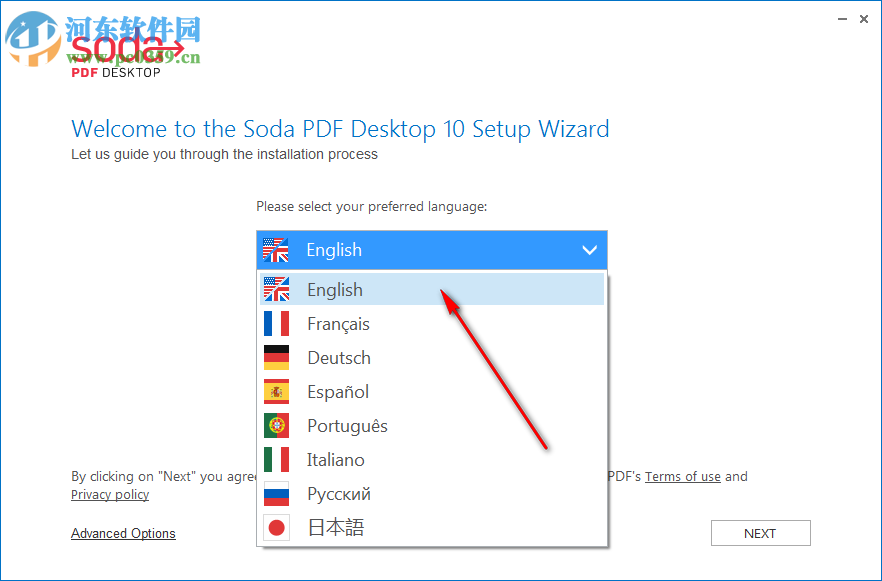Select 日本語 language entry
Image resolution: width=882 pixels, height=581 pixels.
click(x=335, y=528)
